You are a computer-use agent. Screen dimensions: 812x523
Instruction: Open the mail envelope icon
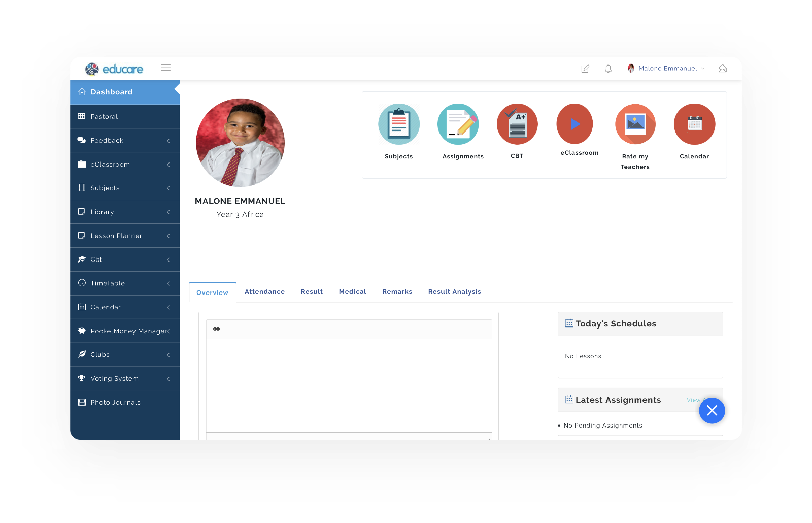point(723,69)
